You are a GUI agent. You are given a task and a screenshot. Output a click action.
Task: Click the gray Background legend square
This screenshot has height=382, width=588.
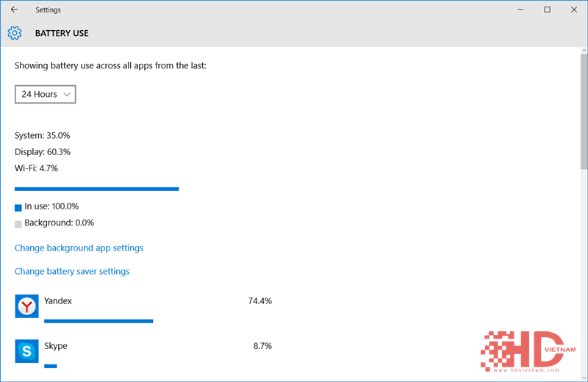18,224
